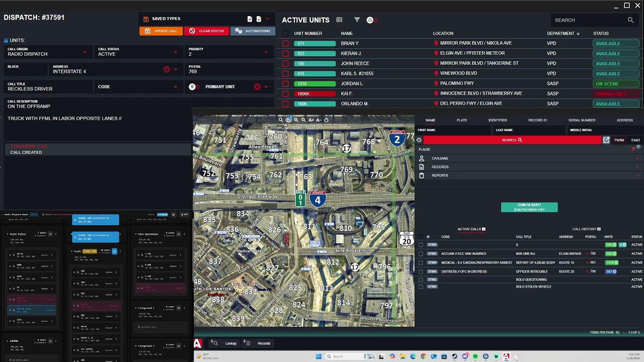
Task: Sort units by the Department column header
Action: point(563,33)
